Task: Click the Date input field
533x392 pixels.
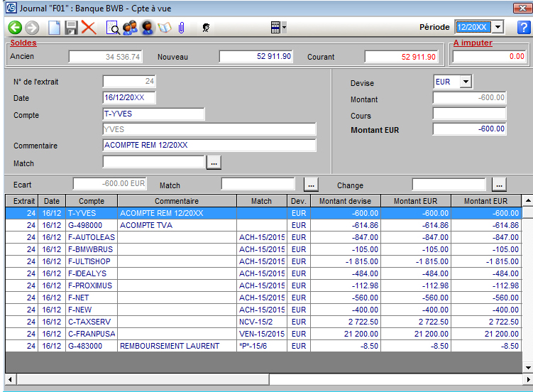Action: (129, 98)
